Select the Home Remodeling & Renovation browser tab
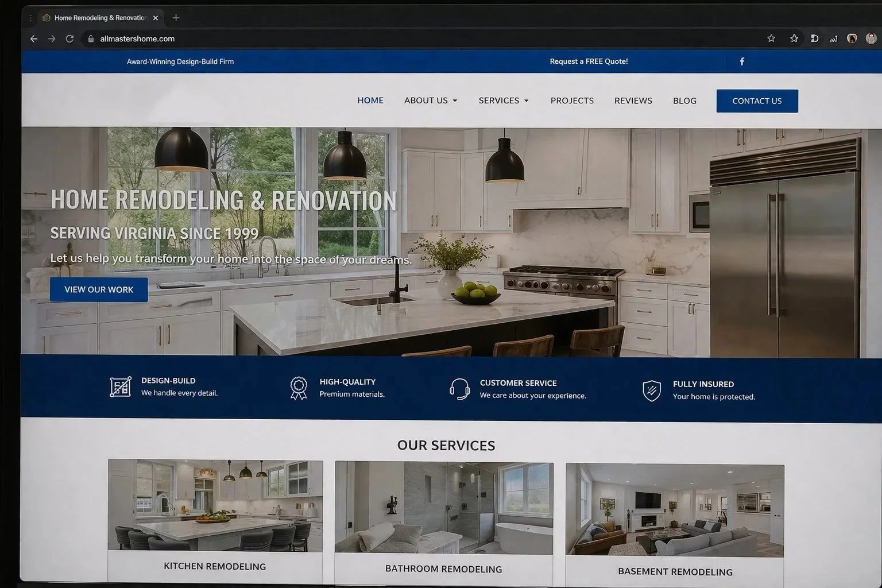This screenshot has width=882, height=588. point(98,17)
